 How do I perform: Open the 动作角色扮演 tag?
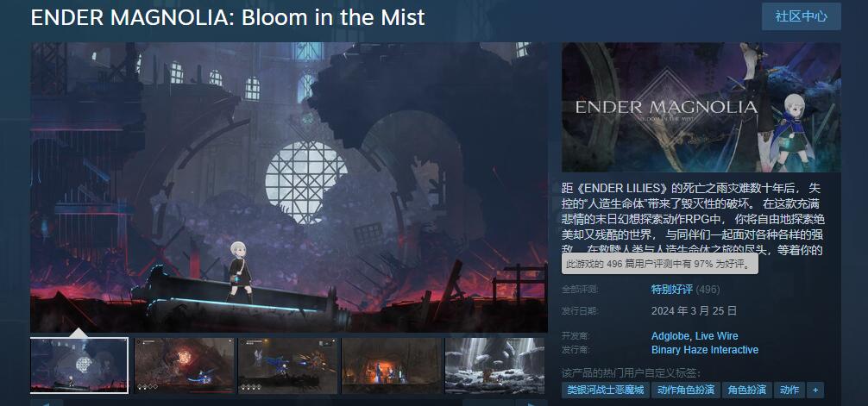coord(685,390)
